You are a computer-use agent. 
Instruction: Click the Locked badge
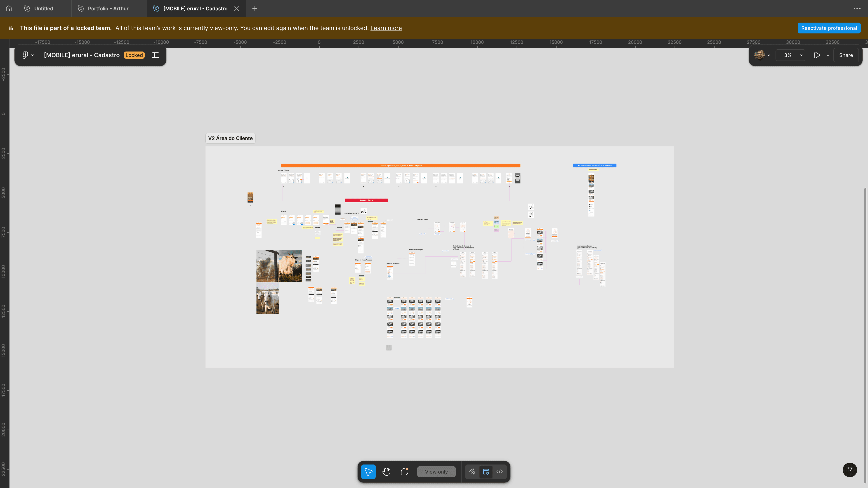(x=134, y=55)
